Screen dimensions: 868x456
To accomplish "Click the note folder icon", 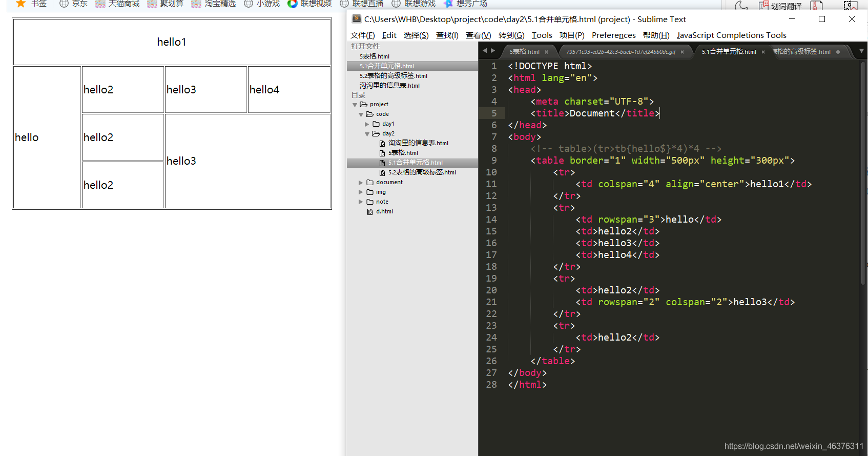I will [370, 202].
